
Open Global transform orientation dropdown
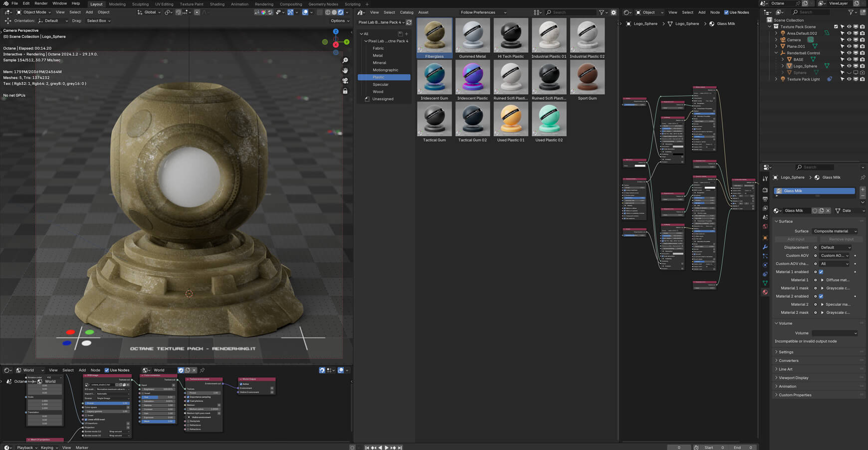click(150, 12)
